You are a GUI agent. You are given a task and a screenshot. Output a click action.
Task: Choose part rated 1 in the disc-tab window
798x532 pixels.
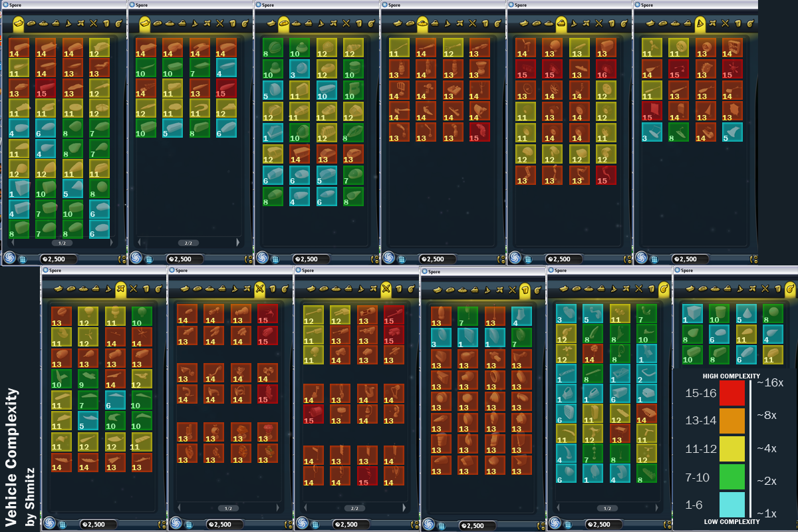(273, 133)
